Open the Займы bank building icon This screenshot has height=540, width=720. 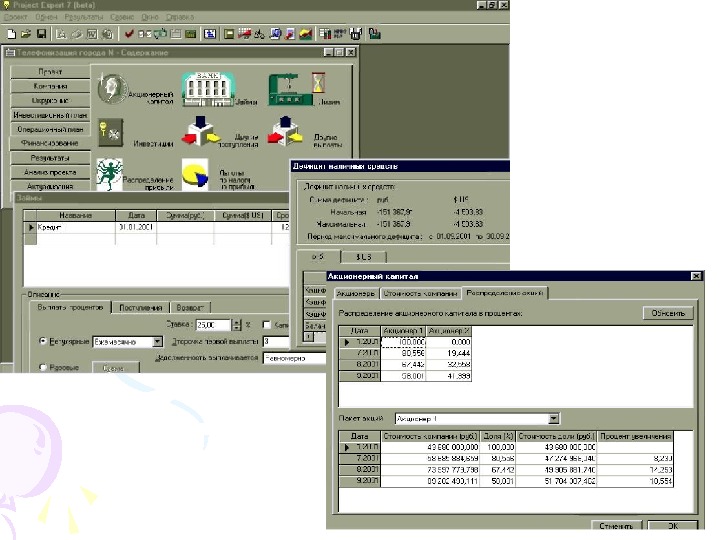[x=208, y=89]
